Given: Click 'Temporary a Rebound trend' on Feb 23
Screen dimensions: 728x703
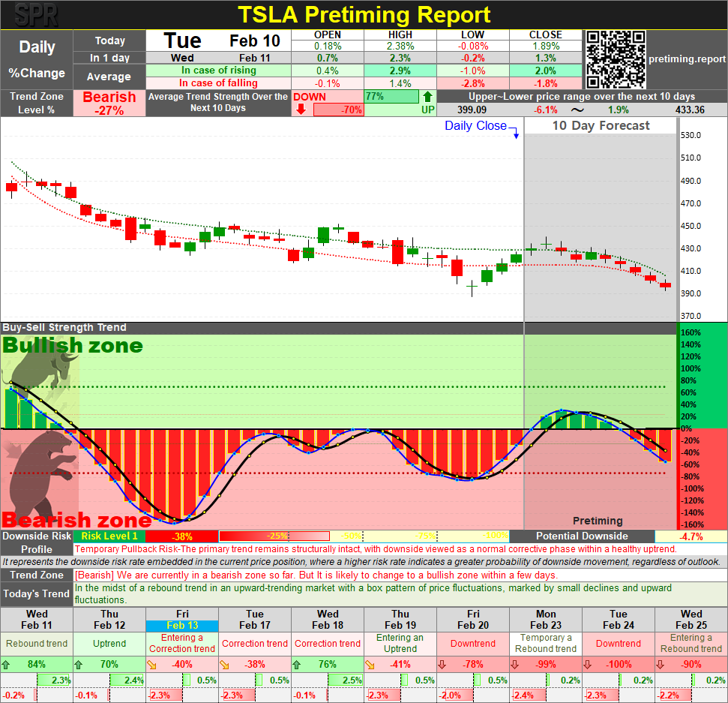Looking at the screenshot, I should point(546,644).
